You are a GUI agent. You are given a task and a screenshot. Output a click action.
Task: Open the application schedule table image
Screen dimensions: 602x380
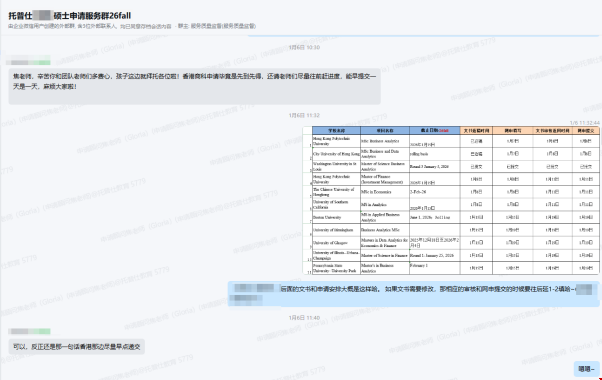tap(451, 200)
